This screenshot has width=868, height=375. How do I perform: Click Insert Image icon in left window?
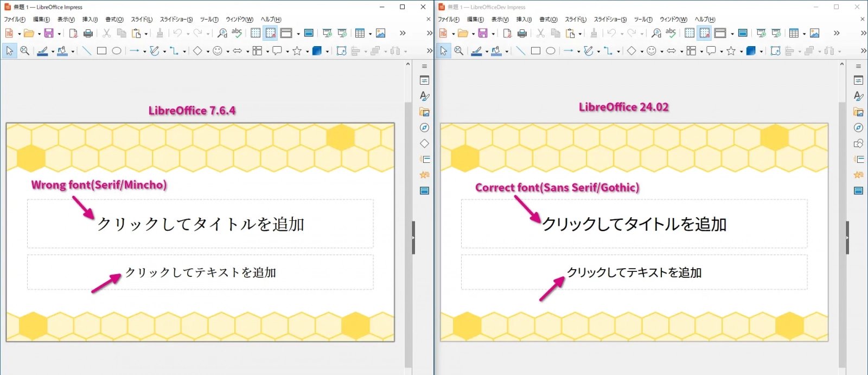(381, 33)
